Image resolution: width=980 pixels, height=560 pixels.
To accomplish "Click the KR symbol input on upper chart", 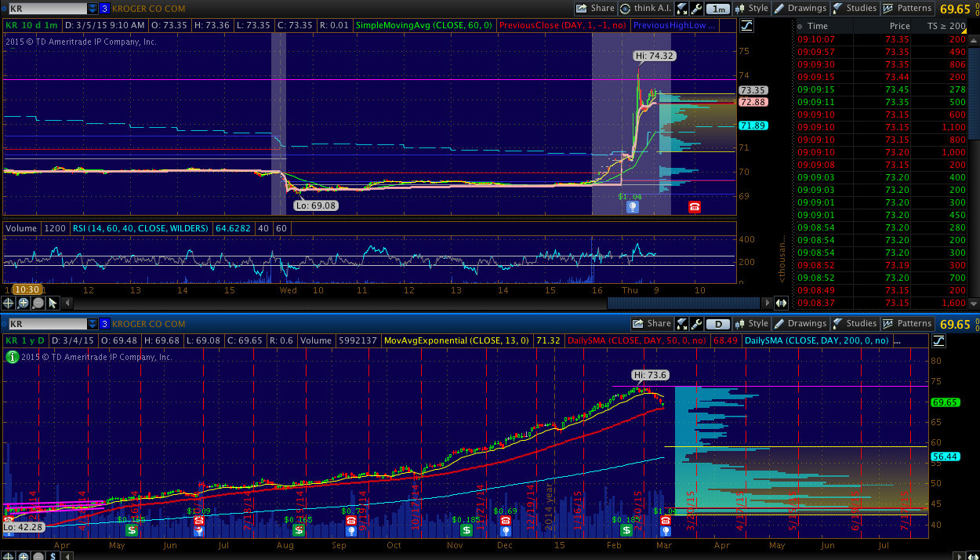I will pos(43,9).
